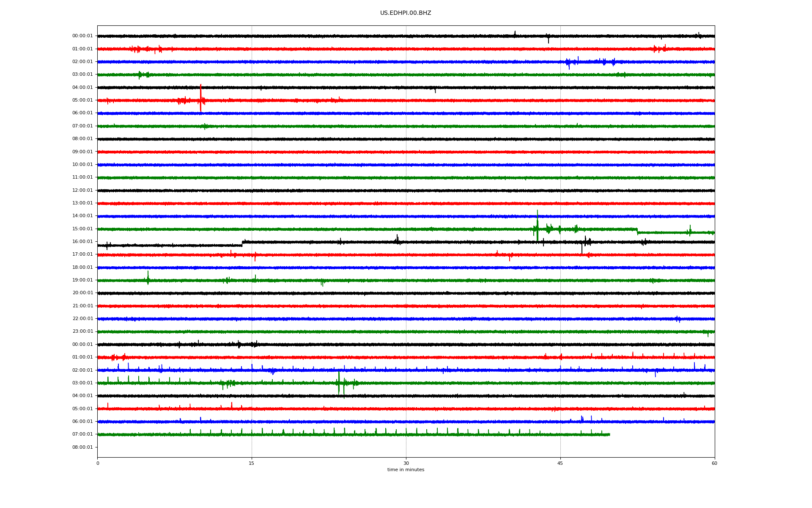Screen dimensions: 812x508
Task: Select the 15:00:01 row time label
Action: point(82,229)
